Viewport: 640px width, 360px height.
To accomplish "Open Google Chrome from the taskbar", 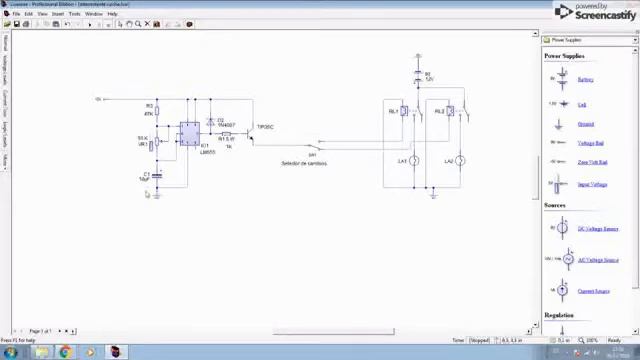I will (x=65, y=352).
